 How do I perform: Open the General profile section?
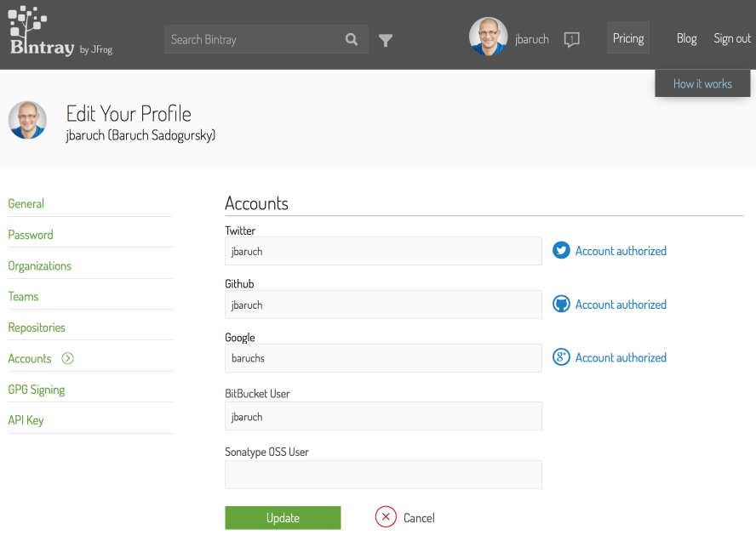[26, 204]
